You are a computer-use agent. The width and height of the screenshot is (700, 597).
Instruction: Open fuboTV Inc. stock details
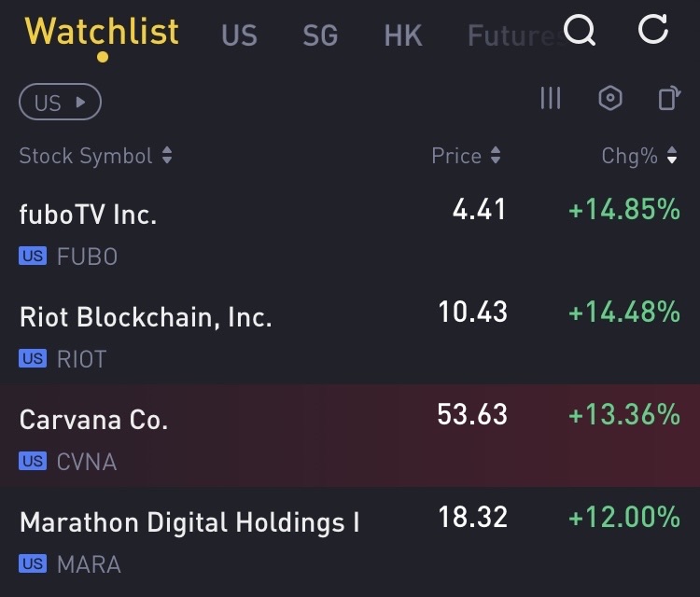(x=88, y=215)
